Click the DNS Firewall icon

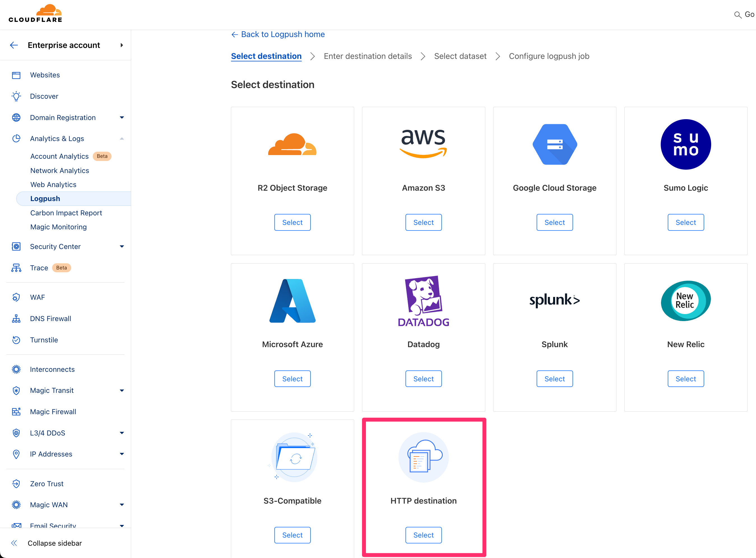click(x=16, y=319)
